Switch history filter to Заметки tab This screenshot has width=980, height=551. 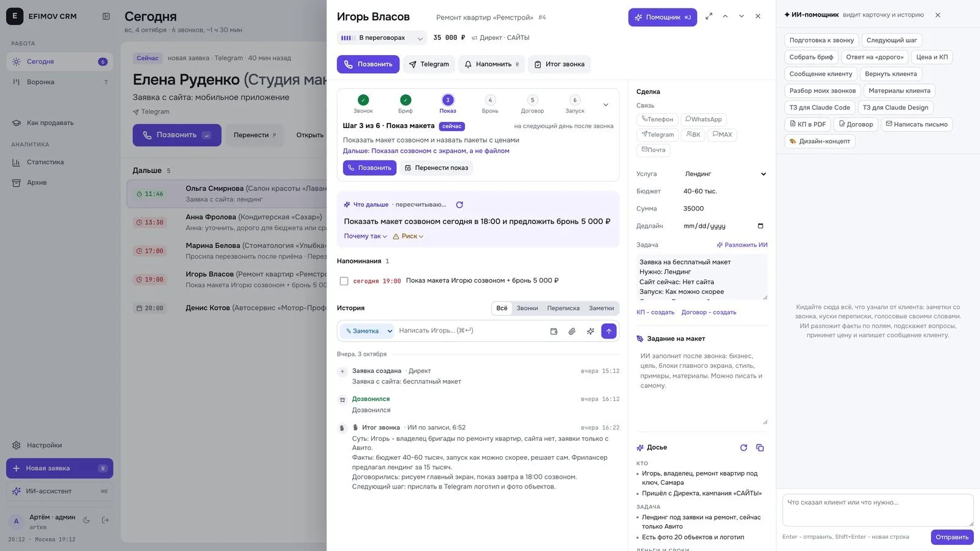click(601, 309)
